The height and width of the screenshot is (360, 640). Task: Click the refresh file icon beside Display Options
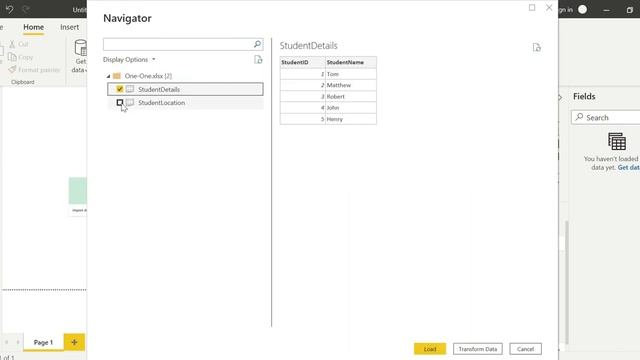point(258,60)
